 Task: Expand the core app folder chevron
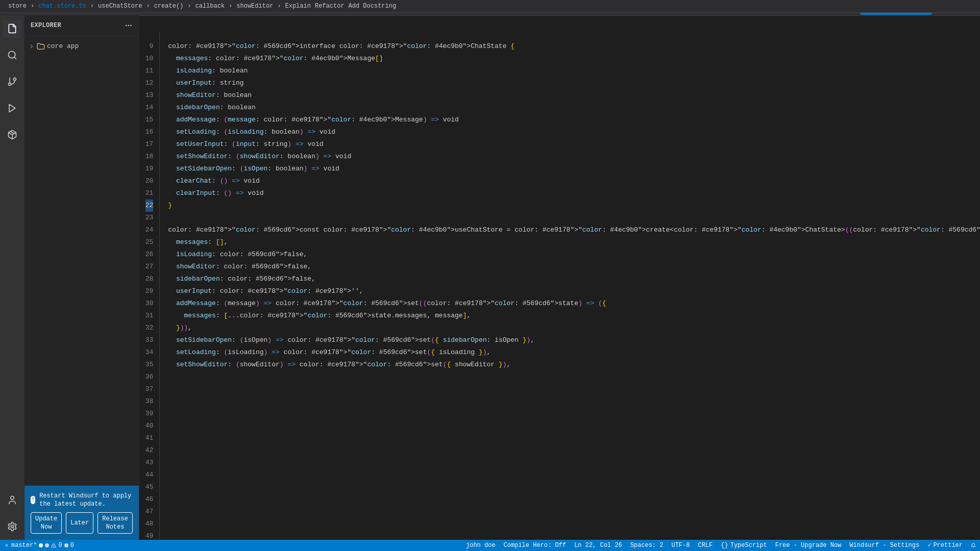click(32, 46)
